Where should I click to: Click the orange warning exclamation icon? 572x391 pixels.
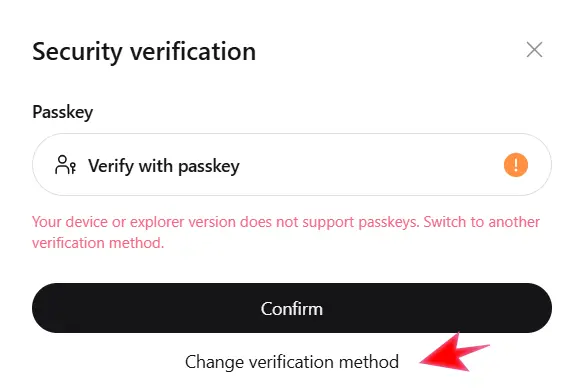point(516,165)
